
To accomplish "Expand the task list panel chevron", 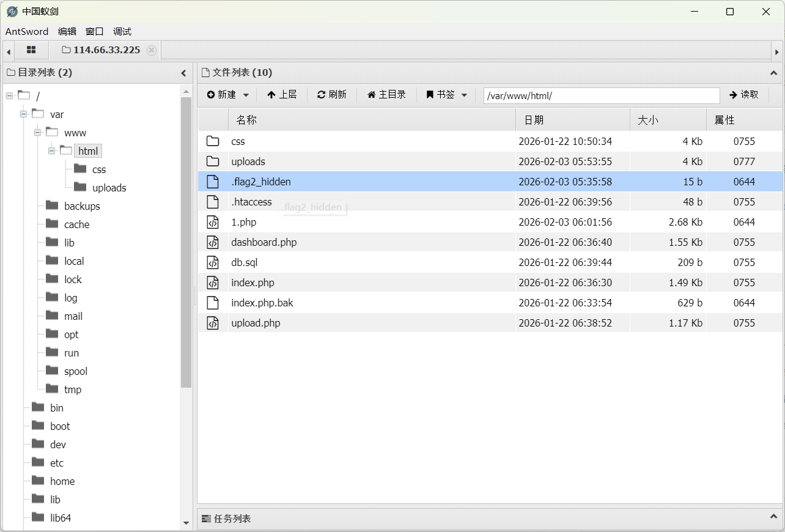I will 773,518.
